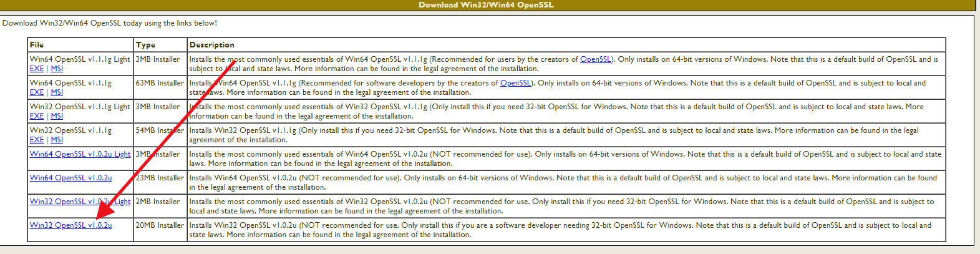Click the 'Win64 OpenSSL v1.1.1g Light' file name text
The height and width of the screenshot is (254, 980).
point(80,59)
